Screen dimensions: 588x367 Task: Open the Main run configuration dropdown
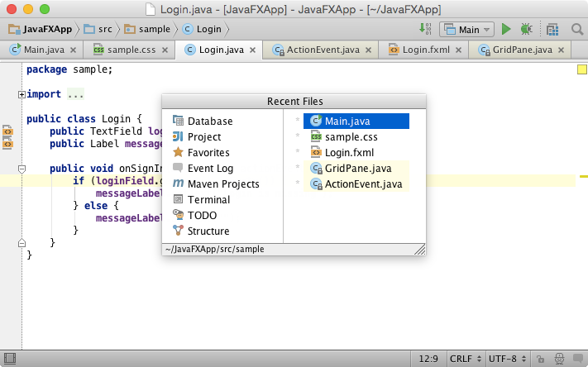pos(466,29)
